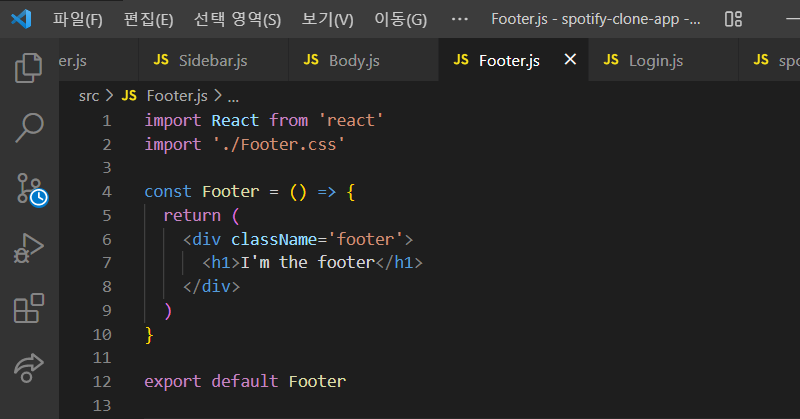Open the Run and Debug view
The width and height of the screenshot is (800, 419).
point(29,249)
